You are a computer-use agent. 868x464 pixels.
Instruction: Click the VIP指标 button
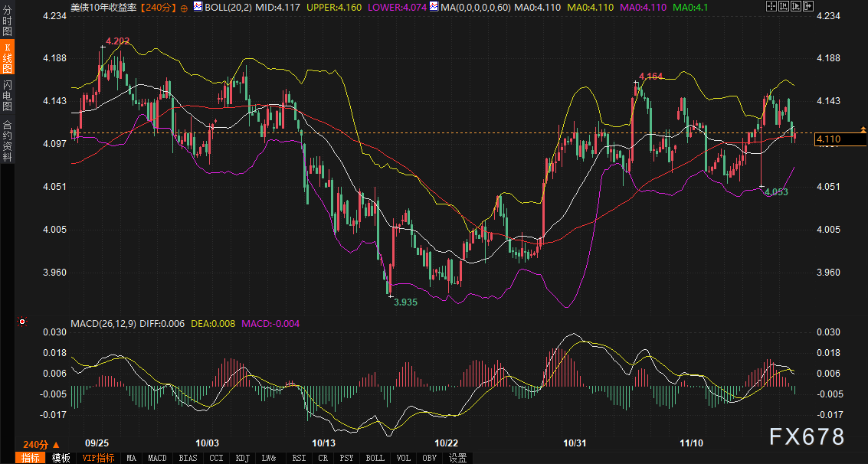coord(98,458)
